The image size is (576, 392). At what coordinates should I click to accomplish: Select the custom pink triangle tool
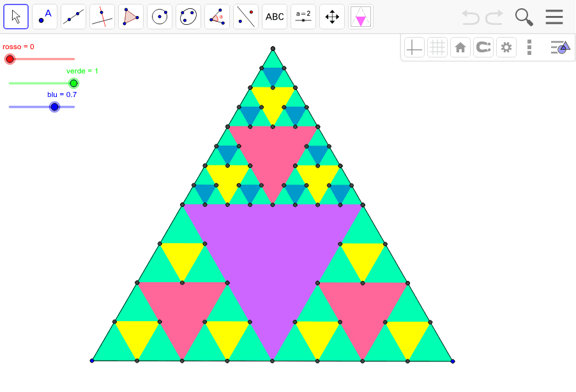point(360,17)
